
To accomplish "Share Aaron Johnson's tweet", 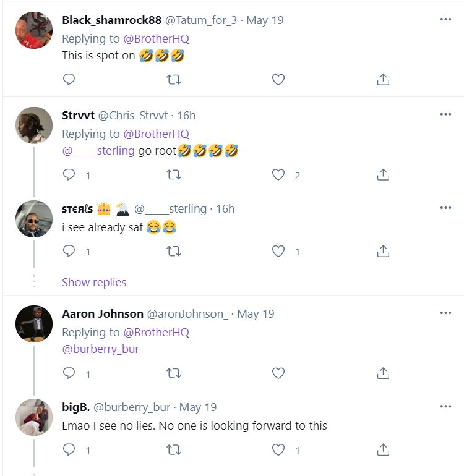I will click(x=383, y=373).
